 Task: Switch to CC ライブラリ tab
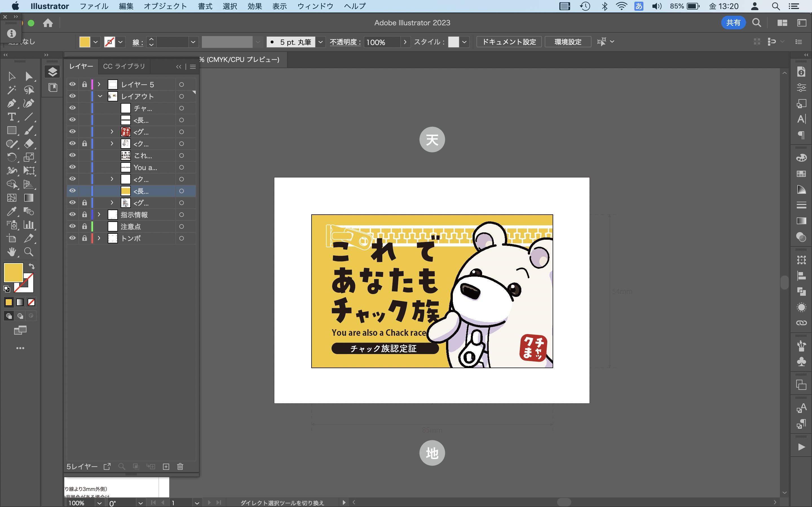124,66
